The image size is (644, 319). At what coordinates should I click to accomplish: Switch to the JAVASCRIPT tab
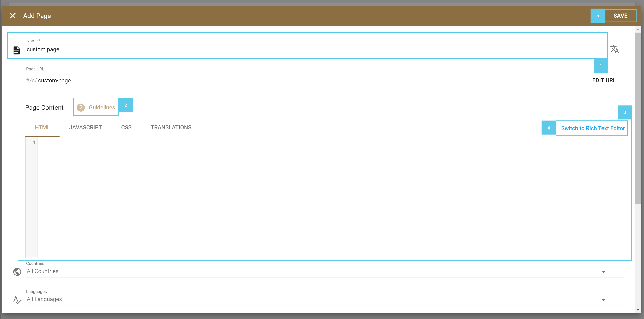point(85,127)
